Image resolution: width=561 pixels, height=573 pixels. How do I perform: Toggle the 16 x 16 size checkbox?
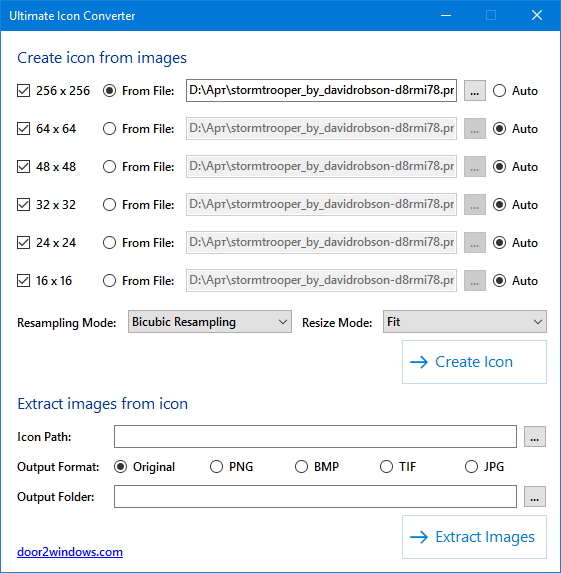point(23,281)
